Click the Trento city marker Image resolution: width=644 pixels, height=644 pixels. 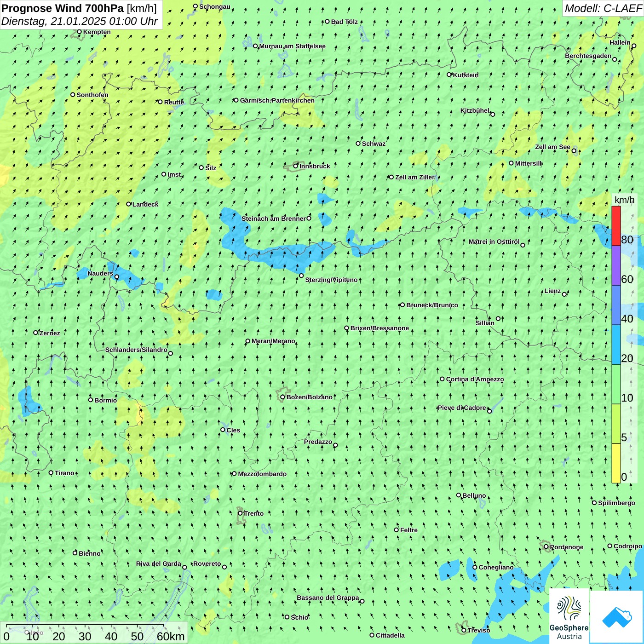pos(240,513)
